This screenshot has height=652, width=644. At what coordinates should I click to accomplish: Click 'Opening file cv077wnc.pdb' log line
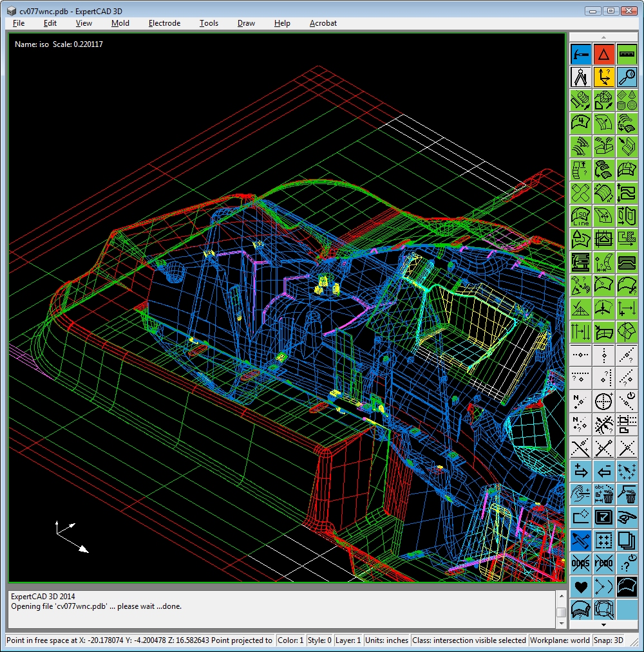pos(96,606)
